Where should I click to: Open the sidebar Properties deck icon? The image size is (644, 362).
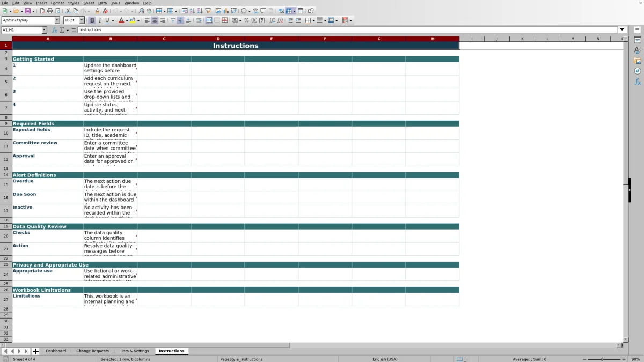(x=638, y=40)
